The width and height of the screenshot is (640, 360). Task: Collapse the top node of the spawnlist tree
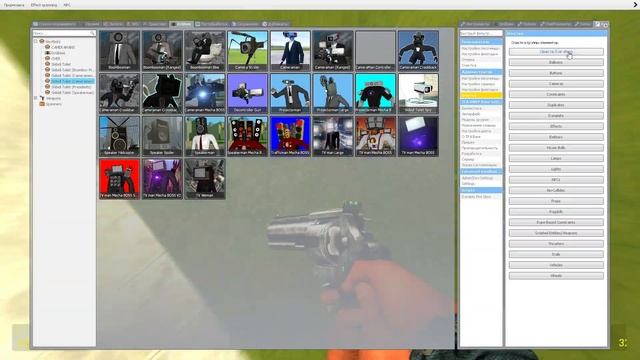[36, 41]
